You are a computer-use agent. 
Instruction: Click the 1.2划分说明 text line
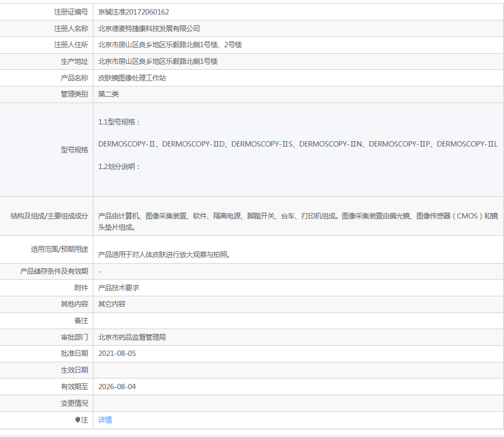[x=119, y=166]
